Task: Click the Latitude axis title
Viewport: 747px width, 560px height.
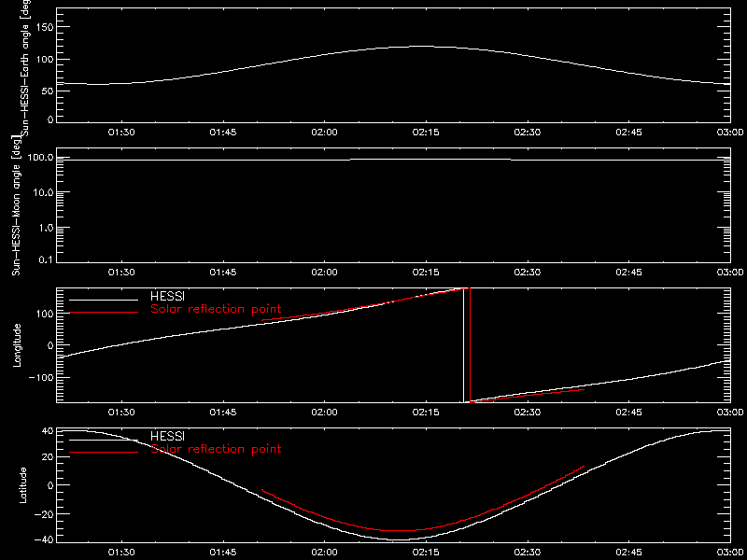Action: (x=22, y=484)
